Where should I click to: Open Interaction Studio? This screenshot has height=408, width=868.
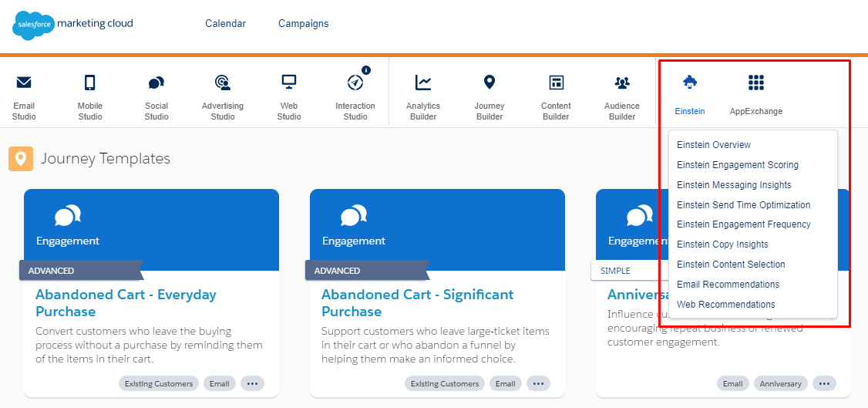tap(355, 97)
